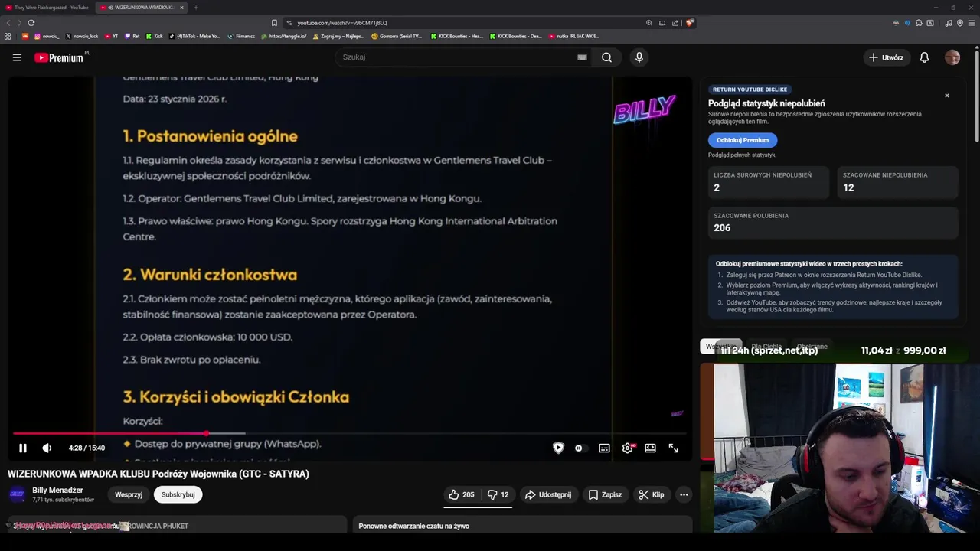The image size is (980, 551).
Task: Open the browser apps grid icon
Action: tap(8, 36)
